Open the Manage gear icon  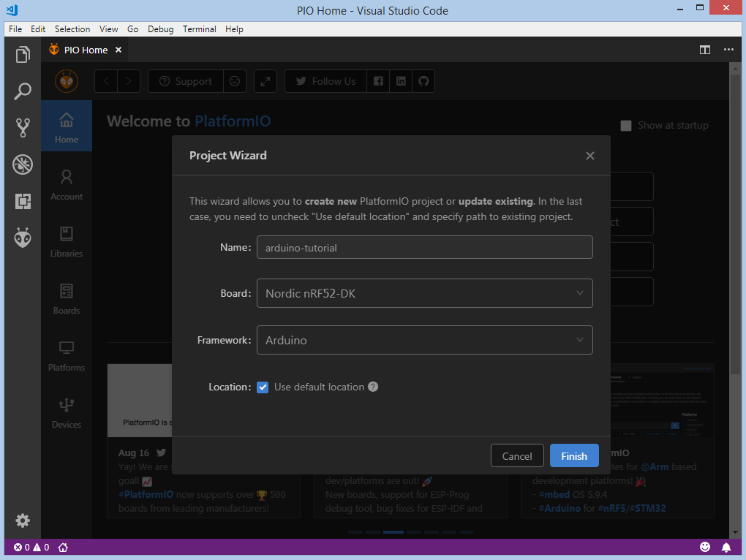[x=23, y=521]
